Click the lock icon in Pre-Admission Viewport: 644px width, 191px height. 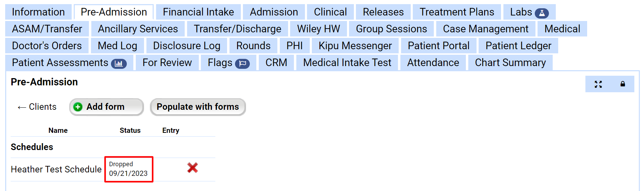coord(623,84)
